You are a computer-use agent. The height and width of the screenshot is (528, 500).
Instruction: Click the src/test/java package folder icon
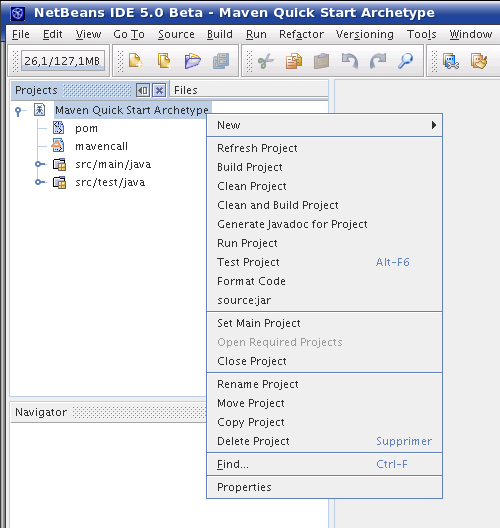[x=59, y=183]
